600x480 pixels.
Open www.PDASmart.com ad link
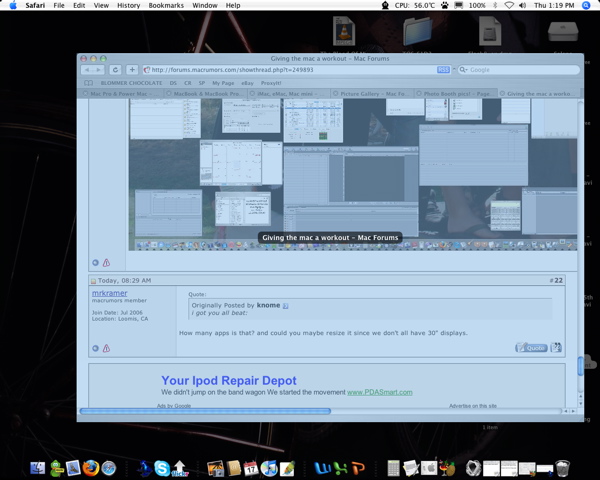pyautogui.click(x=380, y=392)
